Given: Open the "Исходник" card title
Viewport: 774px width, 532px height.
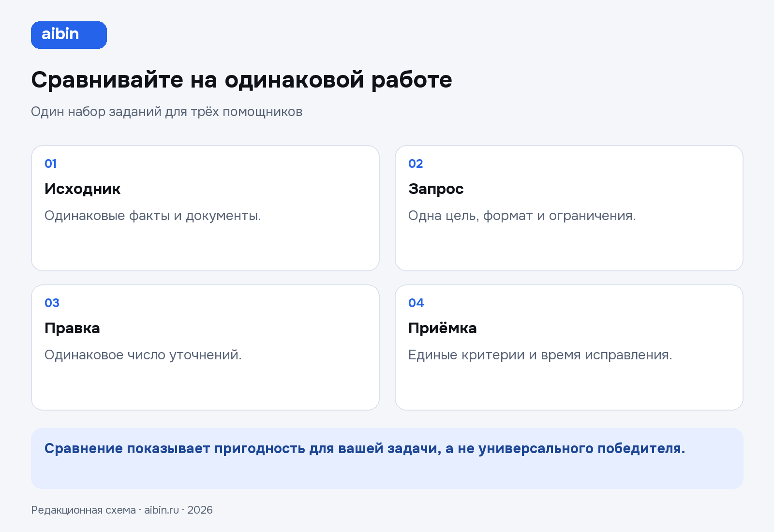Looking at the screenshot, I should click(x=82, y=189).
